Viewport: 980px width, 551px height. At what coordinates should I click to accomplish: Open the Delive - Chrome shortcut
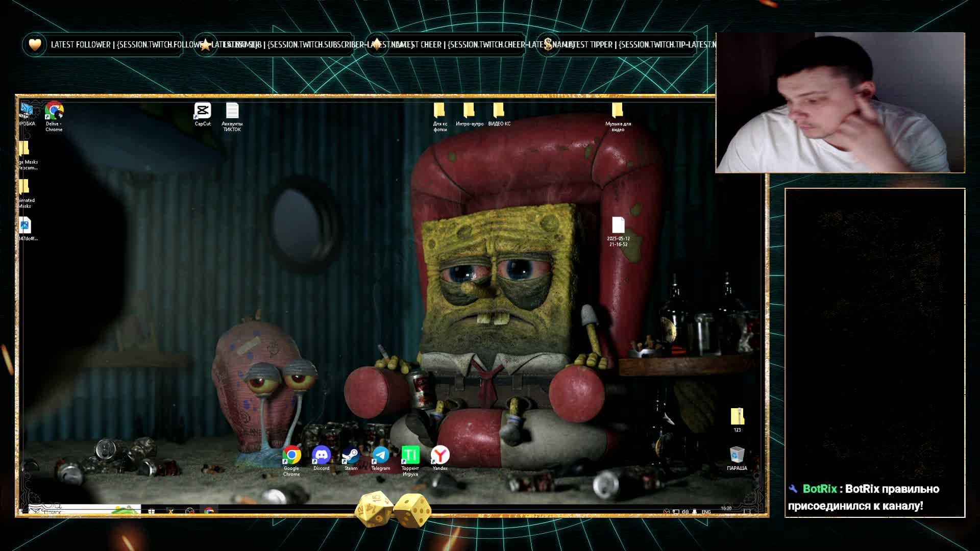[x=54, y=117]
